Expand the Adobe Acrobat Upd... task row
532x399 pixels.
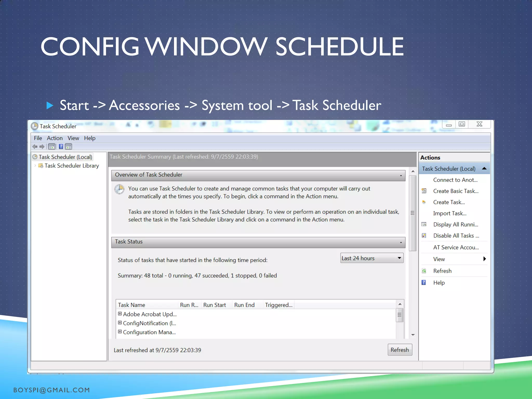pos(120,314)
